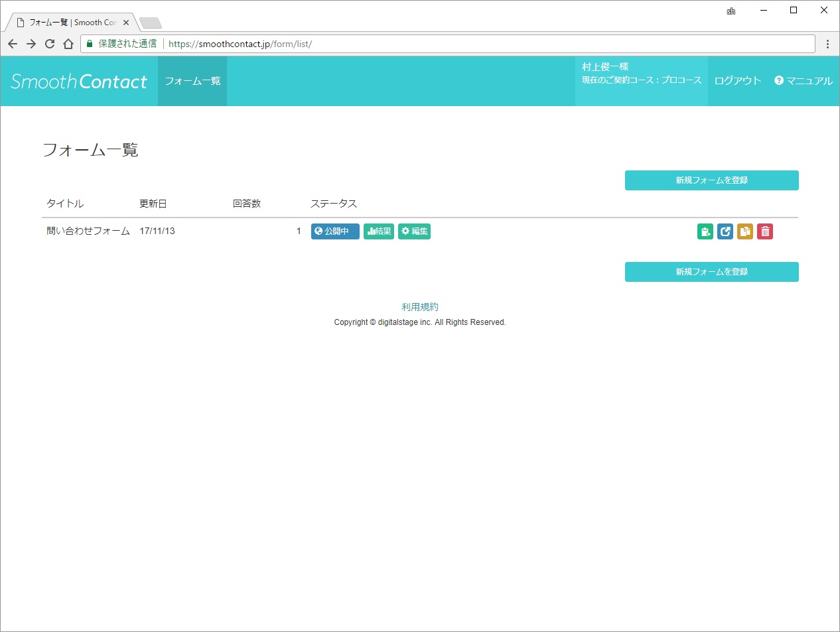Click the 回答数 column header
The height and width of the screenshot is (632, 840).
[x=247, y=204]
